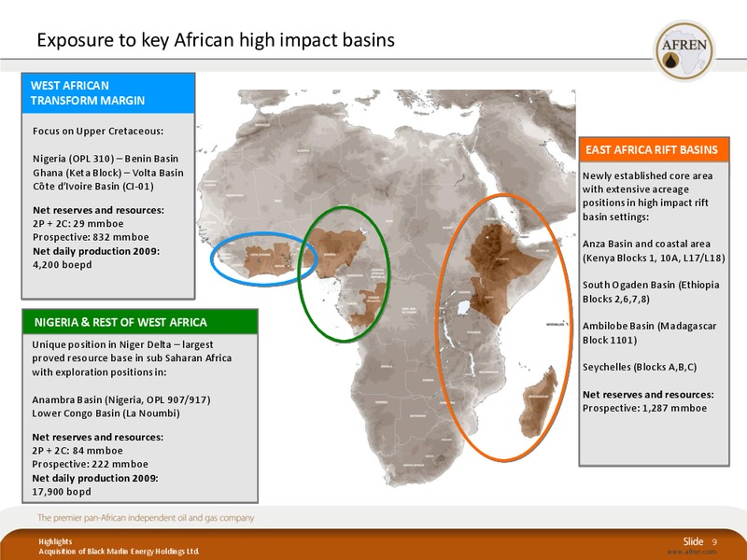Click value 'Prospective: 1,287 mmboe'
The image size is (747, 560).
(644, 408)
